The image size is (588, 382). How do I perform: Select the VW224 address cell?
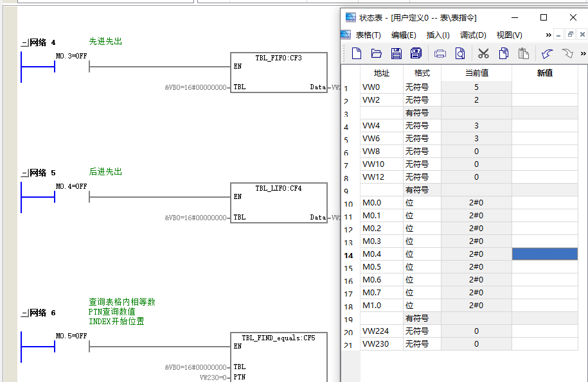tap(382, 331)
